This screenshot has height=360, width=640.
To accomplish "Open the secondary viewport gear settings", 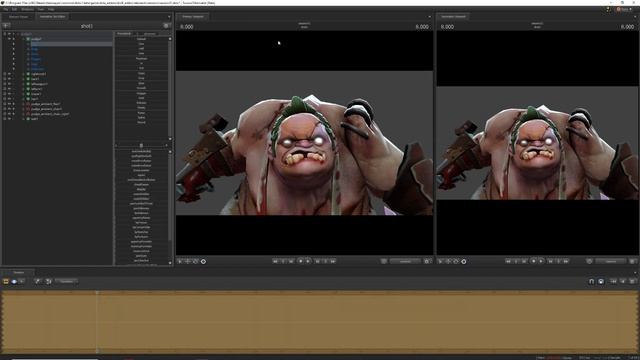I will (633, 261).
